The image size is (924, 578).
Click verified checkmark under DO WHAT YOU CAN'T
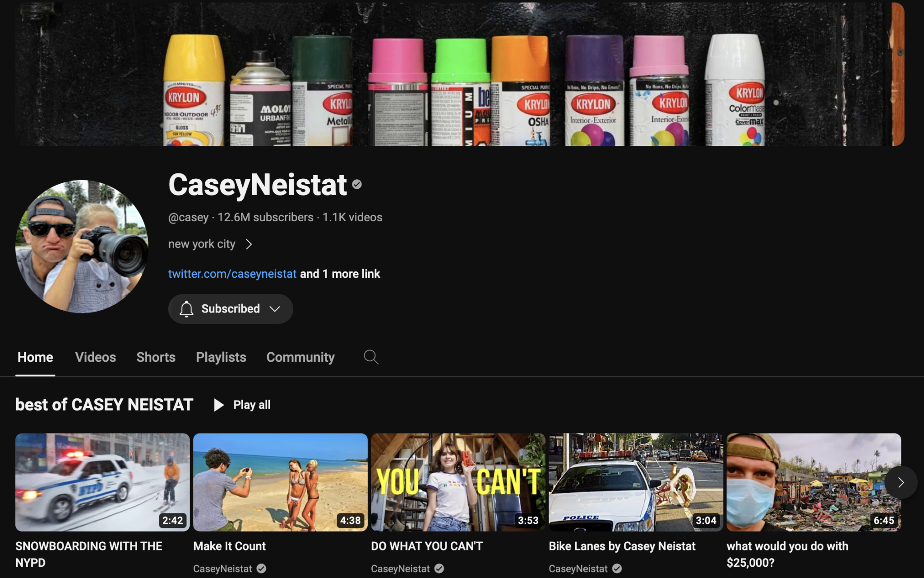[x=439, y=569]
